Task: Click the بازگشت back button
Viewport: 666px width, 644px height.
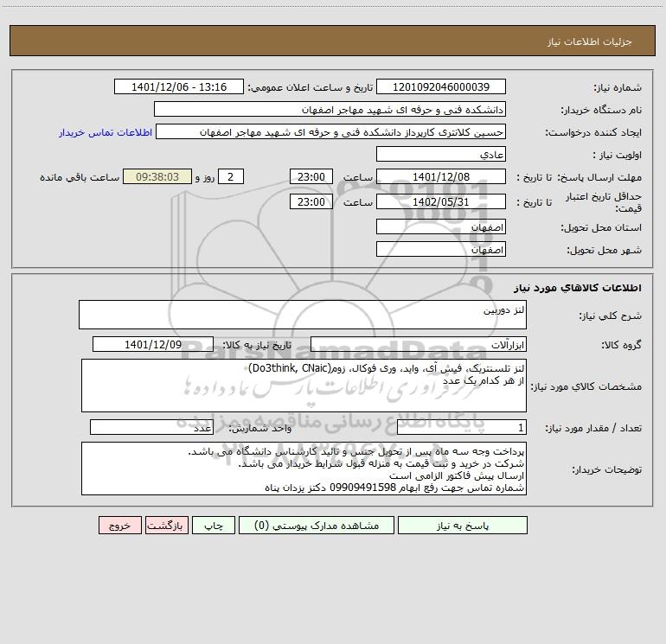Action: tap(166, 525)
